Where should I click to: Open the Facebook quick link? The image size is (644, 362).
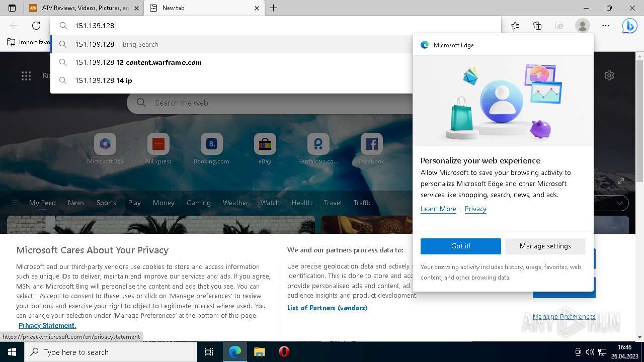pyautogui.click(x=371, y=149)
